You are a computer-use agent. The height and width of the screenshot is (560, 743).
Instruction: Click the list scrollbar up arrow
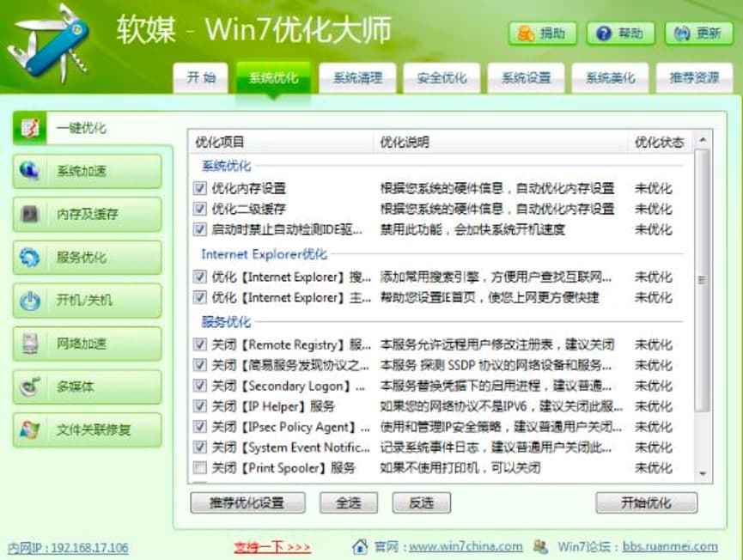pos(703,140)
